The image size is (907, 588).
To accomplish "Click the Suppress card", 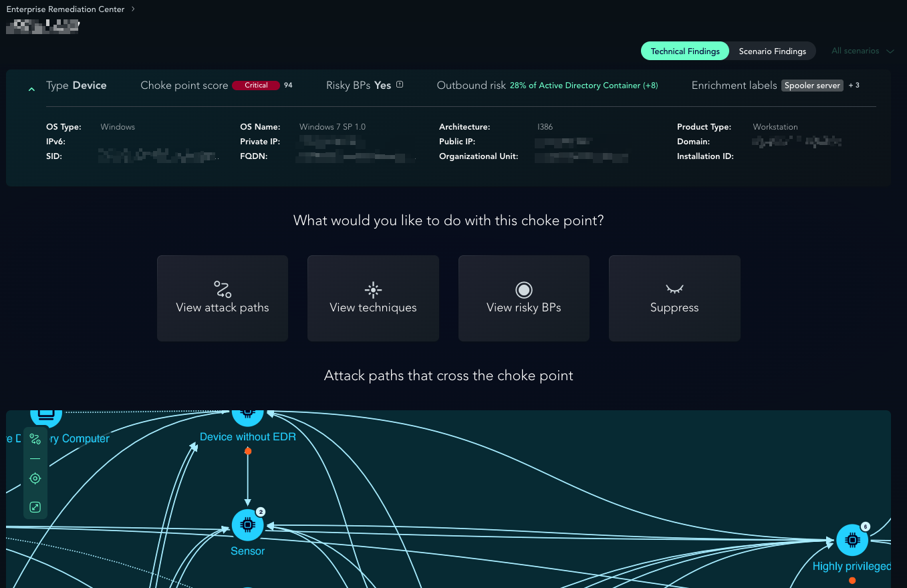I will tap(674, 298).
